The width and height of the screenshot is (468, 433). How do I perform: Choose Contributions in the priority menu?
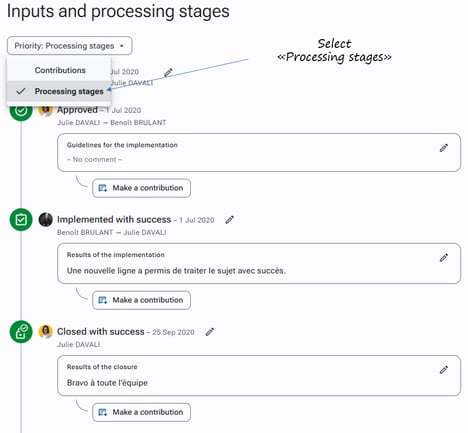click(x=60, y=70)
